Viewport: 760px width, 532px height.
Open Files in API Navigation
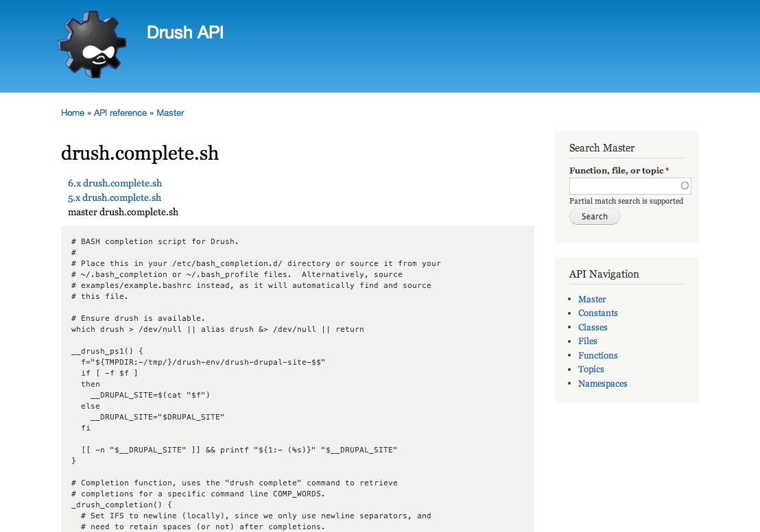[x=587, y=341]
